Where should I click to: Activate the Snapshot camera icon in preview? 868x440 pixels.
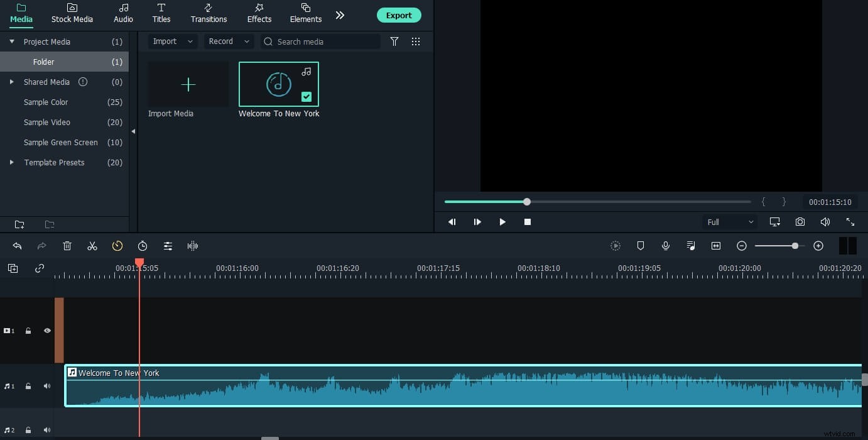(800, 221)
